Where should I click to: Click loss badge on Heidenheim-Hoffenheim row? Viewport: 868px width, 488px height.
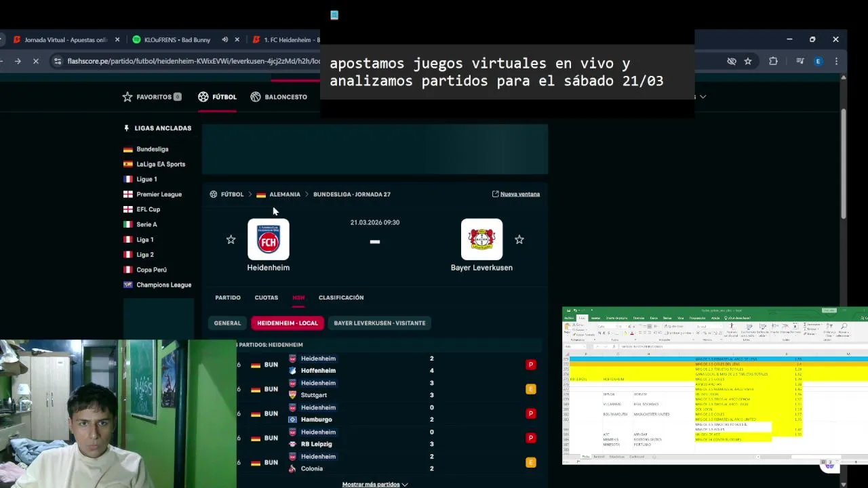(531, 365)
